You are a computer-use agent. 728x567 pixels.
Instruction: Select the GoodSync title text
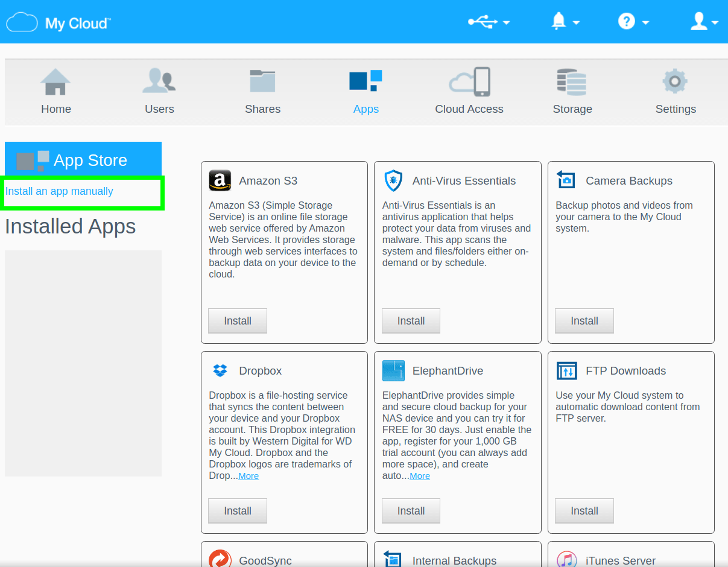click(265, 561)
